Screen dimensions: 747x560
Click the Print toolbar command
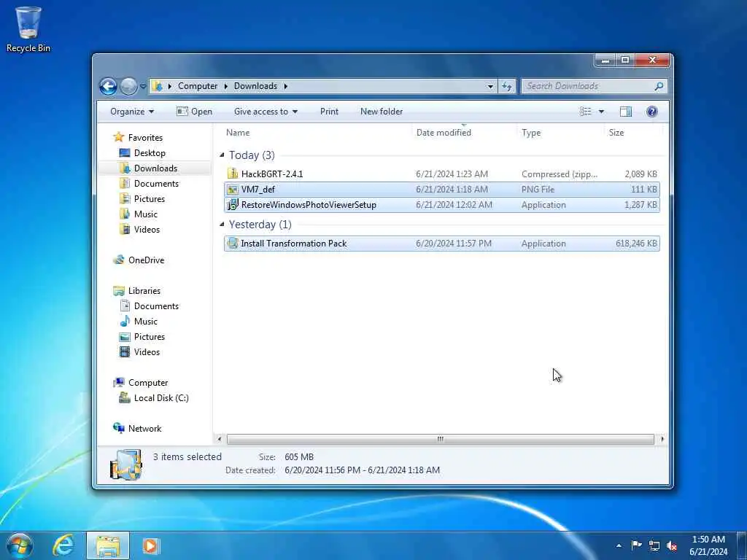click(329, 112)
